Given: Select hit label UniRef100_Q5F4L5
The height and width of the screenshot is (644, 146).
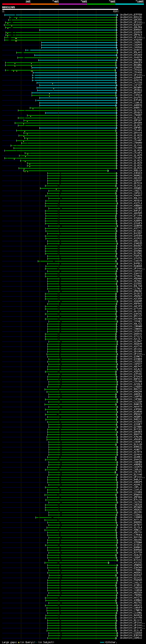Looking at the screenshot, I should (x=131, y=35).
